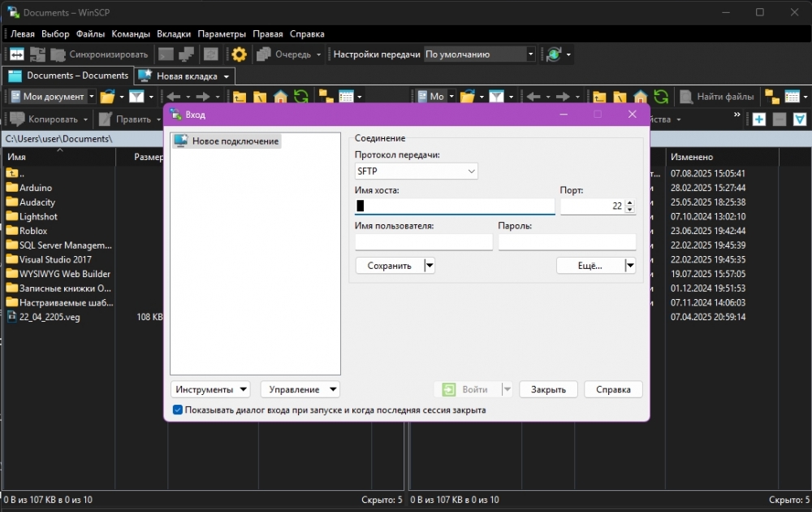
Task: Click the Закрыть button in login dialog
Action: (548, 389)
